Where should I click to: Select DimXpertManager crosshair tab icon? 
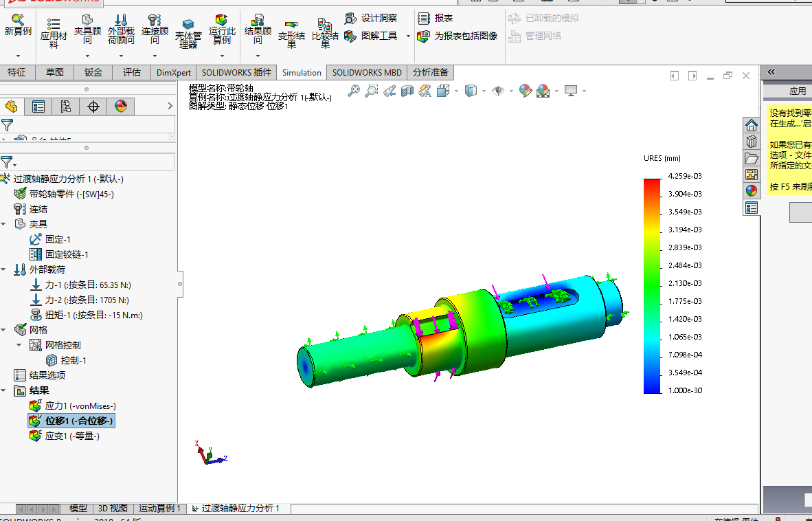[93, 107]
